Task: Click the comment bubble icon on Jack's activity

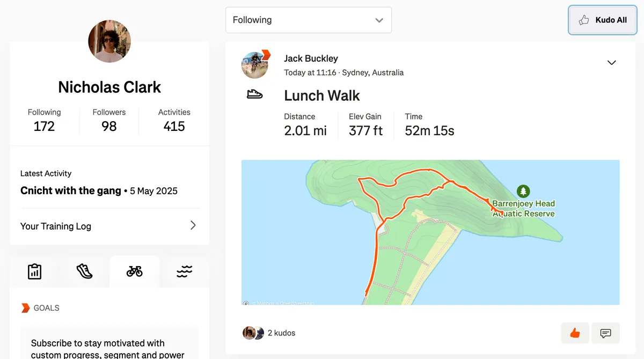Action: point(605,333)
